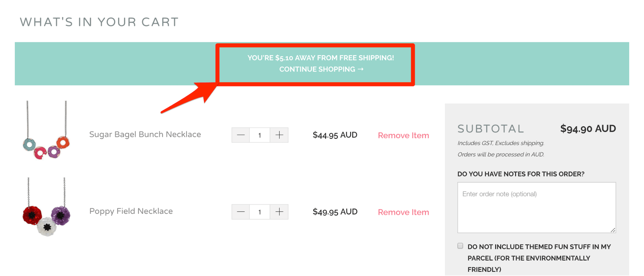Click the $44.95 AUD item price
The width and height of the screenshot is (644, 276).
click(x=335, y=135)
